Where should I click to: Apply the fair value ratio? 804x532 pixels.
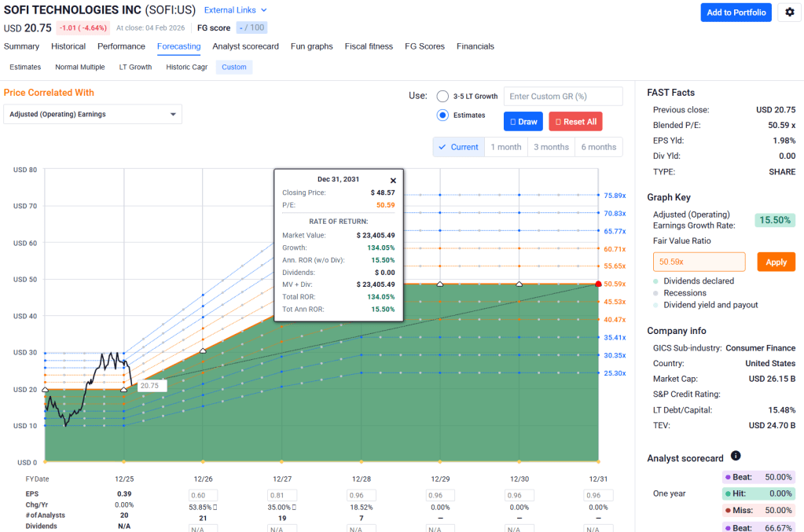(776, 262)
